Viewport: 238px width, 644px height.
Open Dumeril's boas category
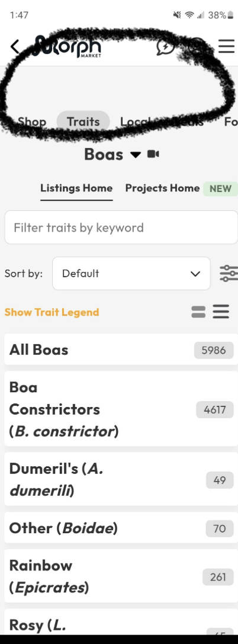pyautogui.click(x=121, y=479)
